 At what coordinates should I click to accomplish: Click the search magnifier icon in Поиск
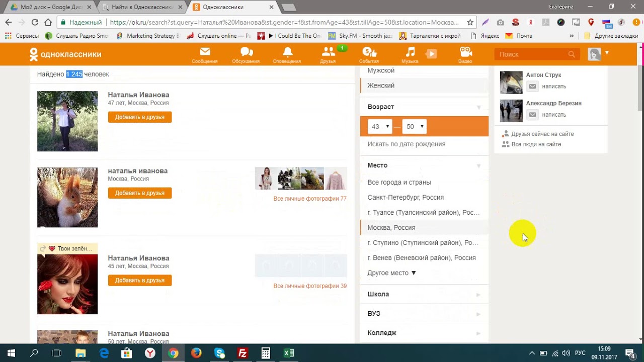pos(572,54)
